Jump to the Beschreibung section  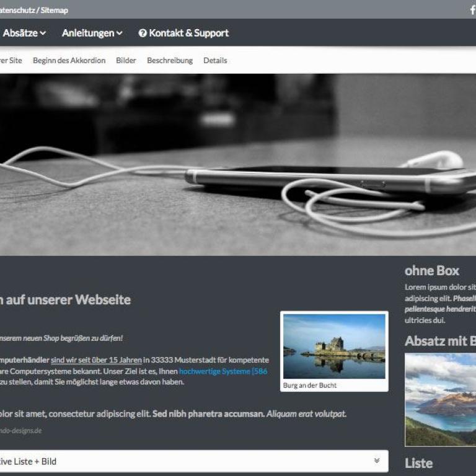170,61
